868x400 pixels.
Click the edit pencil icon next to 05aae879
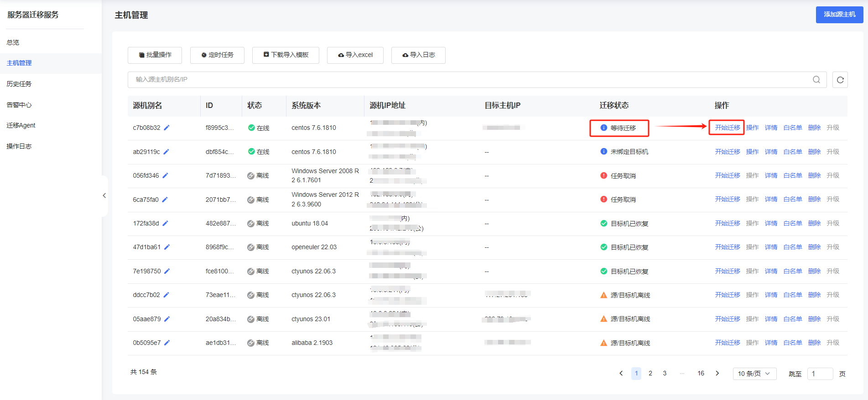tap(167, 319)
